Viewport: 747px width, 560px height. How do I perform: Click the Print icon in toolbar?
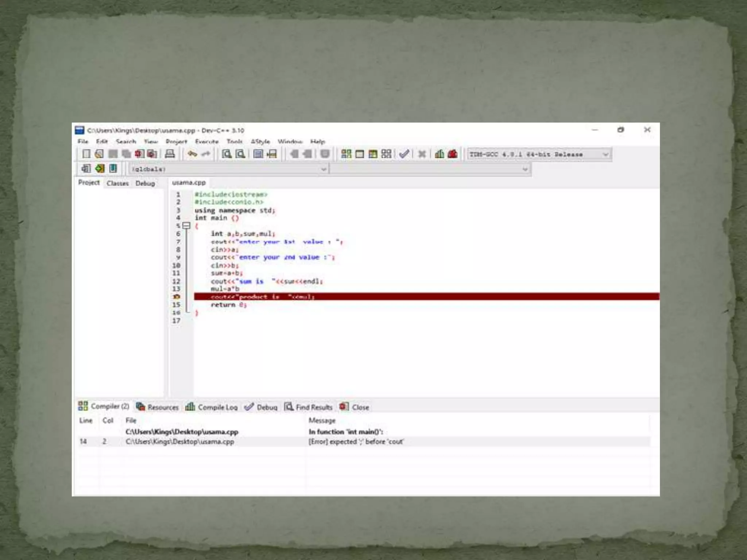click(170, 154)
